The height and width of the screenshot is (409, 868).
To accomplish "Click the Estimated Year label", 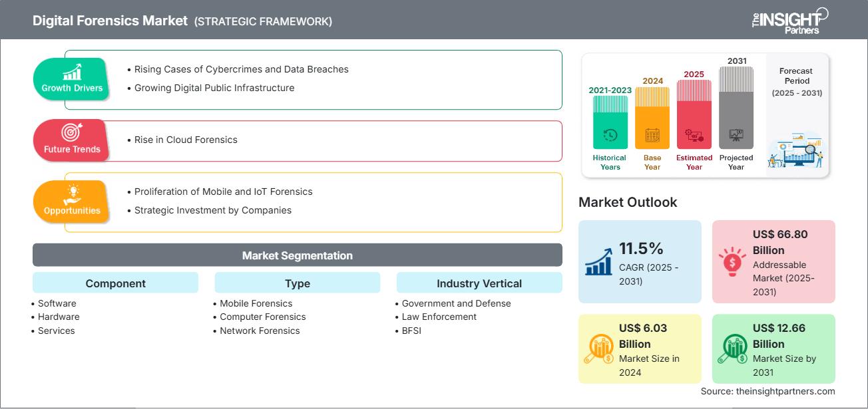I will [694, 162].
